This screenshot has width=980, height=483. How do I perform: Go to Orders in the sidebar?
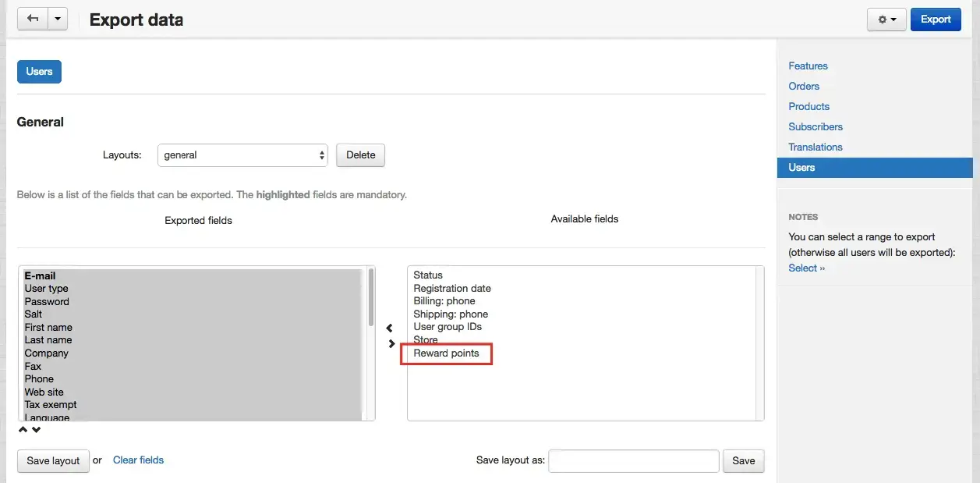point(804,87)
